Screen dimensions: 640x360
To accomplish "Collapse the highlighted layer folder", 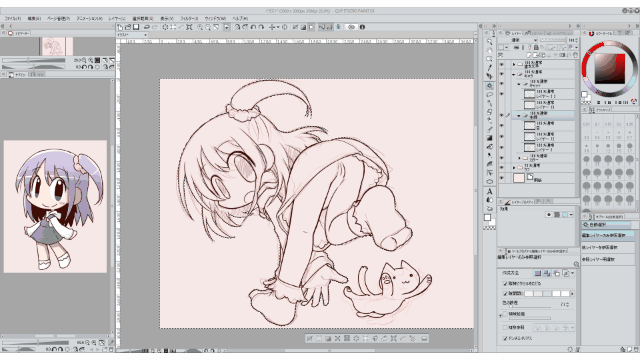I will pos(518,116).
